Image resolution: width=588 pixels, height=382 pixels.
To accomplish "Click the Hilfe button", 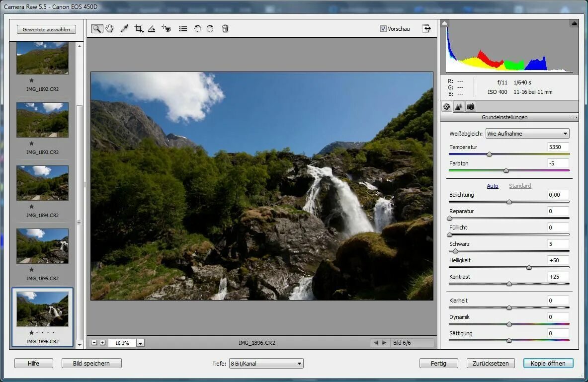I will click(33, 363).
